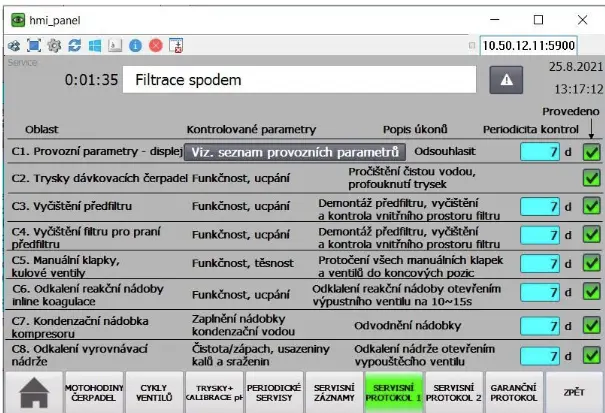Disconnect the session with the red X icon
605x413 pixels.
tap(156, 46)
